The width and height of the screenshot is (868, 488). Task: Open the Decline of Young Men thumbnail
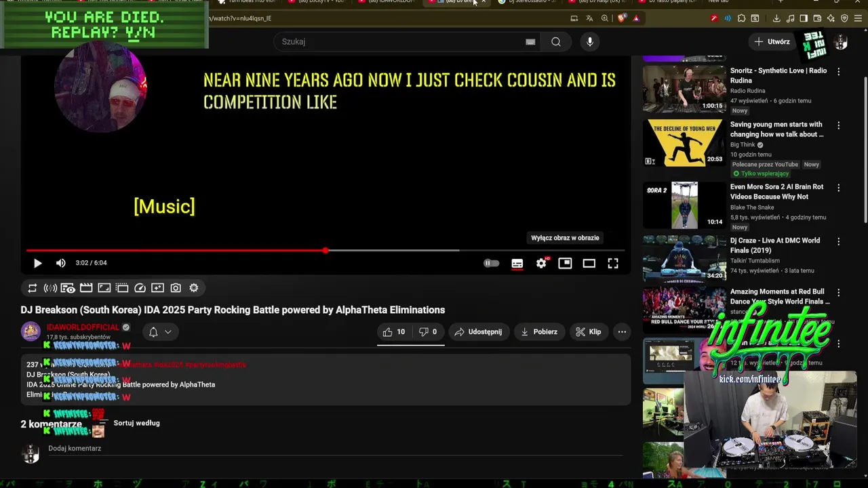coord(684,142)
